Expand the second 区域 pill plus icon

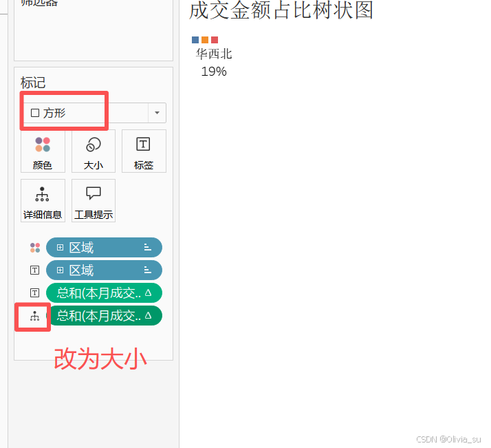tap(60, 270)
